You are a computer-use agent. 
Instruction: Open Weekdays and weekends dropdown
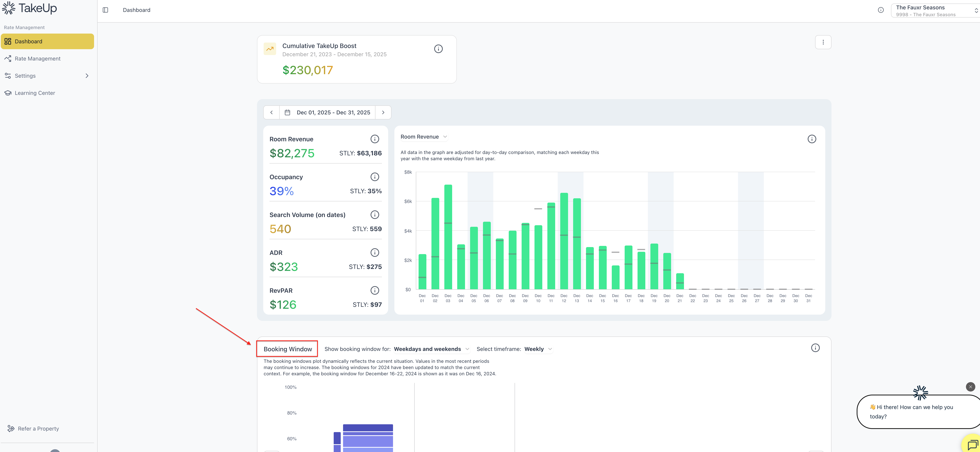(431, 349)
